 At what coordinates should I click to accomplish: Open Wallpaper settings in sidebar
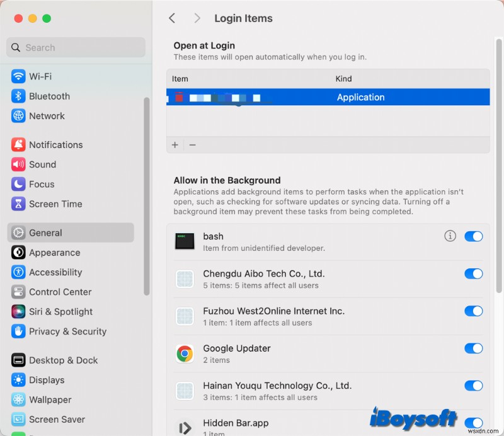coord(71,399)
